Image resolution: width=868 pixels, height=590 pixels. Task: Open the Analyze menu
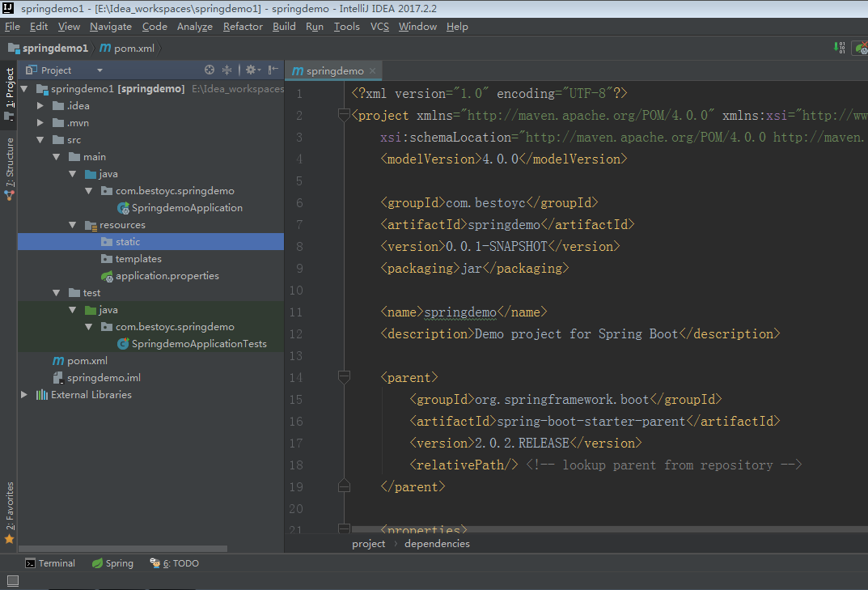[195, 27]
